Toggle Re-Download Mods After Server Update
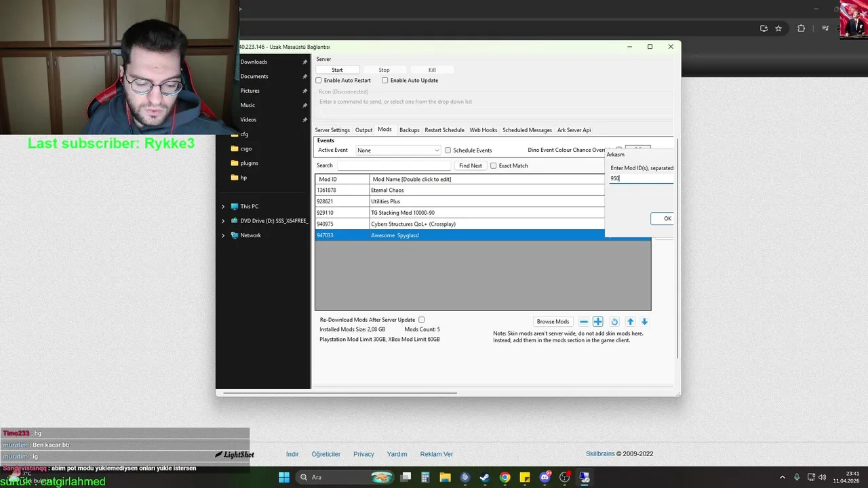This screenshot has width=868, height=488. (422, 320)
